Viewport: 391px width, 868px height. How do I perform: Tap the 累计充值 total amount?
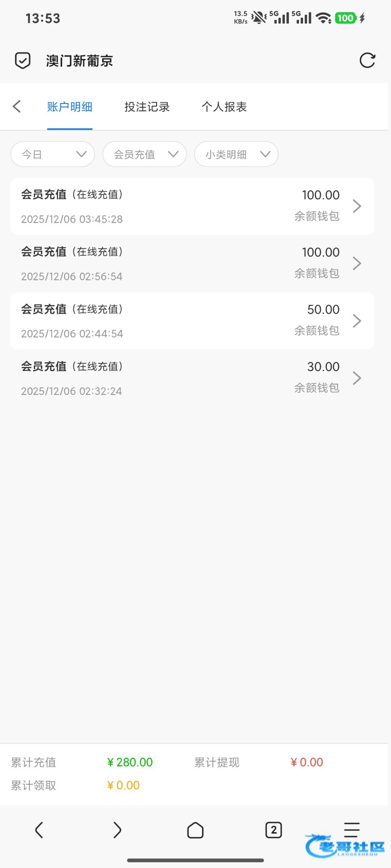pos(130,762)
